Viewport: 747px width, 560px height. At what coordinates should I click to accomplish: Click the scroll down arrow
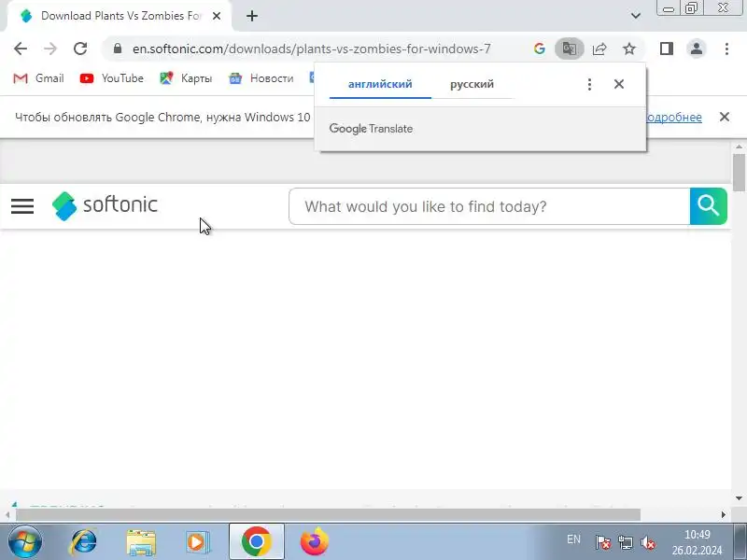tap(739, 498)
